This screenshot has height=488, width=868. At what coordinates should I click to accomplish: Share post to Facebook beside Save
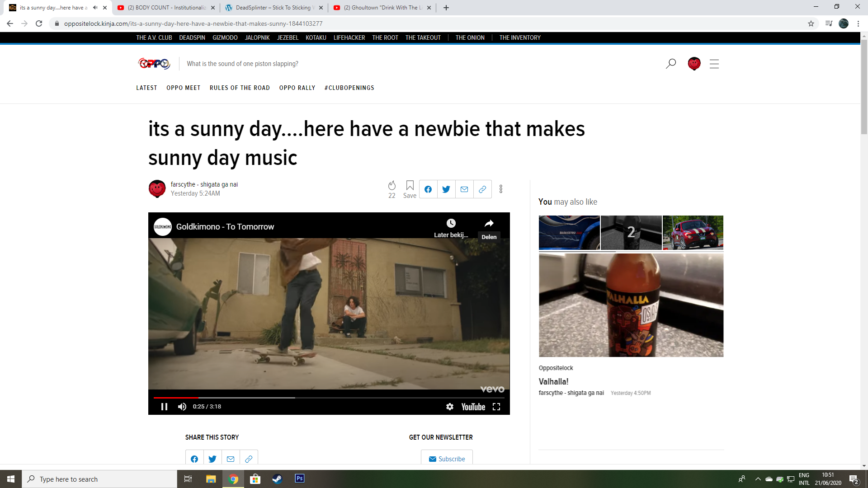coord(428,189)
